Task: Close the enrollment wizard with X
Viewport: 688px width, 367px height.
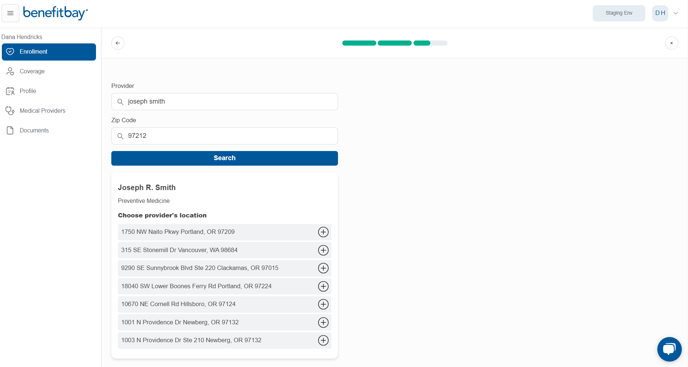Action: pos(671,43)
